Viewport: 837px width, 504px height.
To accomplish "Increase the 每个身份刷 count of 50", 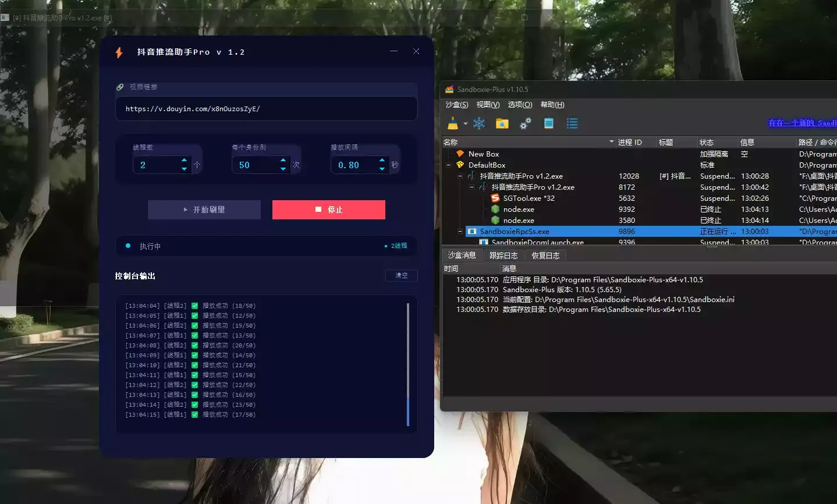I will (283, 160).
